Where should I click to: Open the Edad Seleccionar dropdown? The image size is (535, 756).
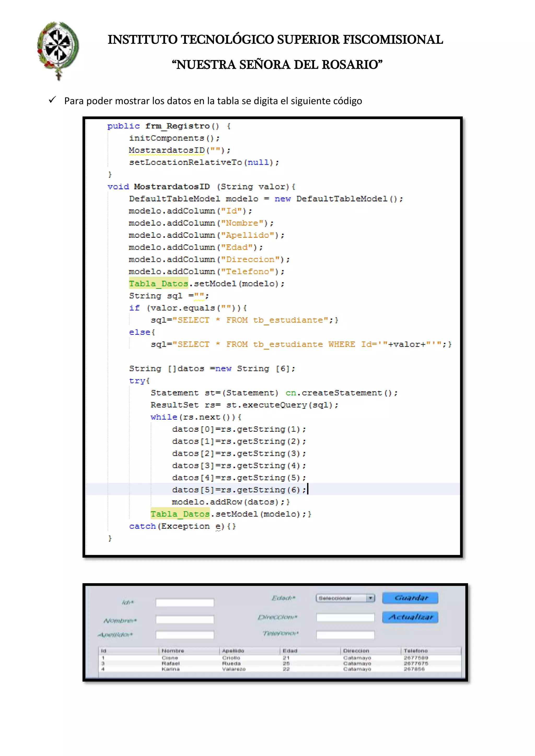coord(342,598)
